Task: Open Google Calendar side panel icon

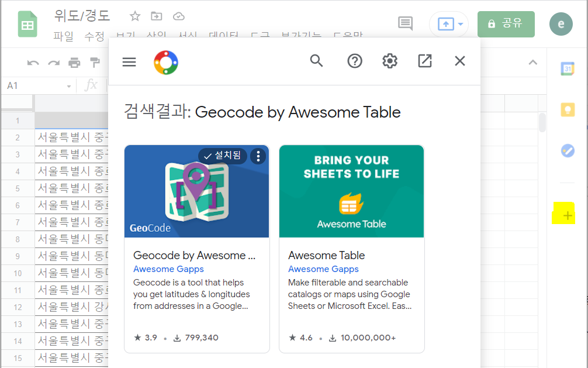Action: [x=568, y=68]
